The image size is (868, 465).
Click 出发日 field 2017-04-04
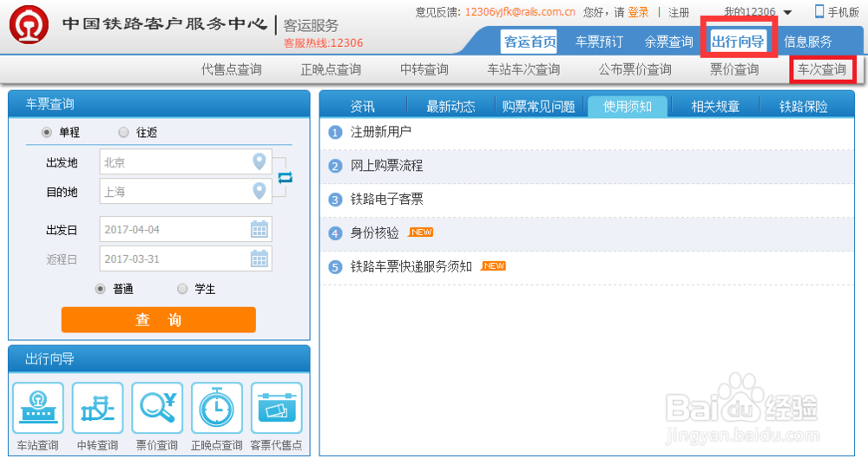186,229
